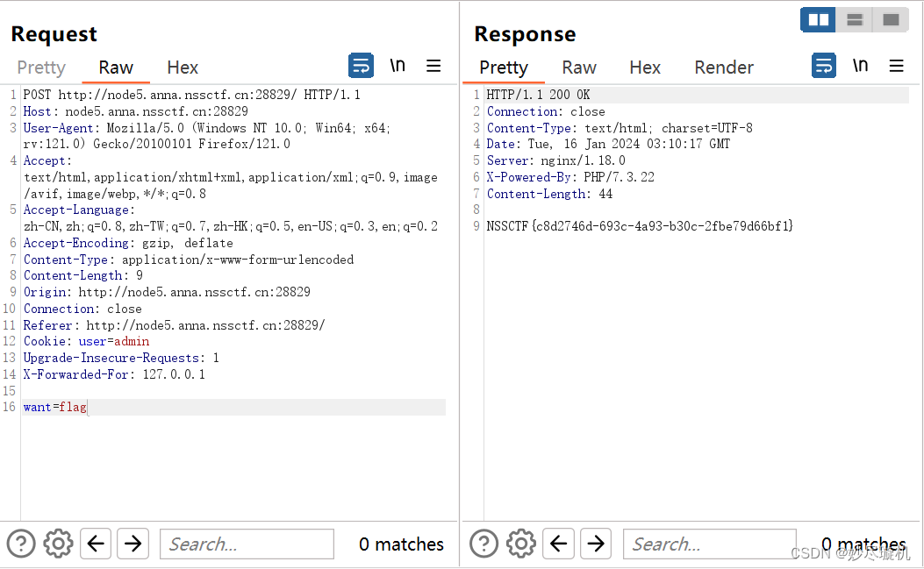The width and height of the screenshot is (924, 569).
Task: Toggle show non-printable chars (\n) in Response panel
Action: pyautogui.click(x=860, y=65)
